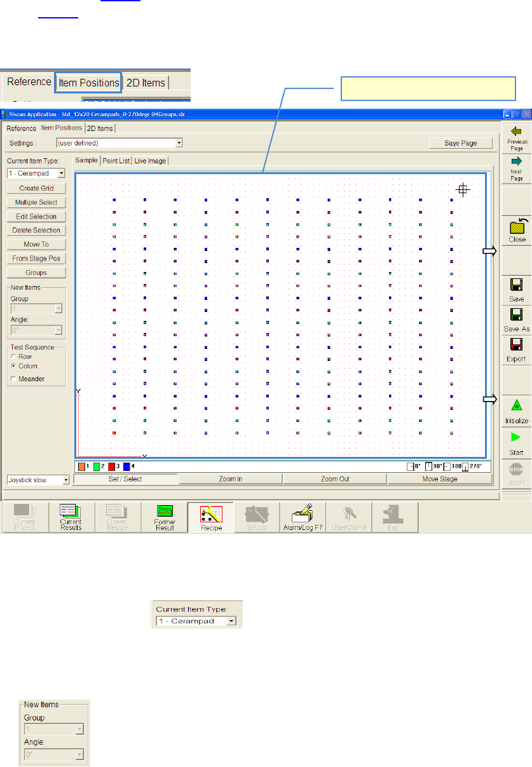Click the Abort stop icon
This screenshot has width=532, height=767.
[x=517, y=469]
